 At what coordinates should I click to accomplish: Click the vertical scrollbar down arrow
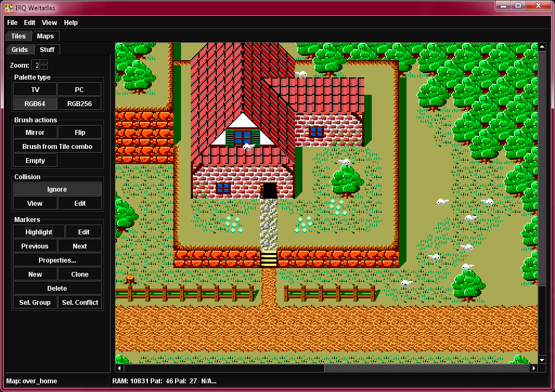coord(542,360)
